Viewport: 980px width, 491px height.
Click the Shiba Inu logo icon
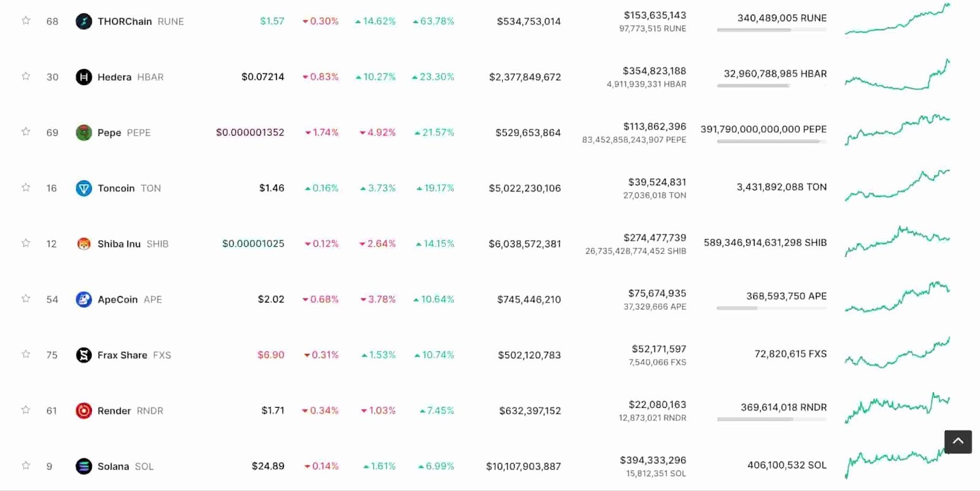(x=83, y=244)
